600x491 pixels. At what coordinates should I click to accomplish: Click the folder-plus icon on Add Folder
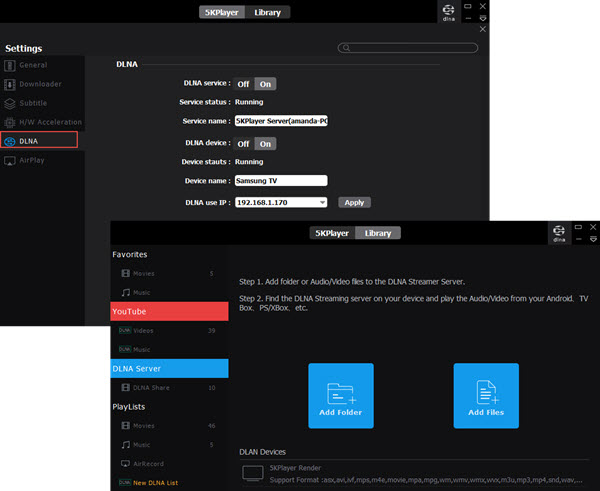click(341, 393)
